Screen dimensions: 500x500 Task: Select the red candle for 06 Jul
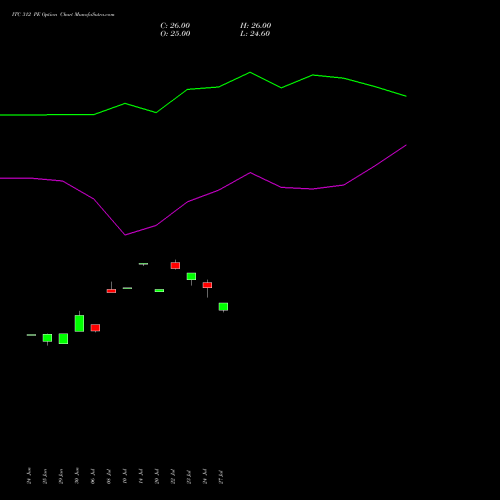95,328
